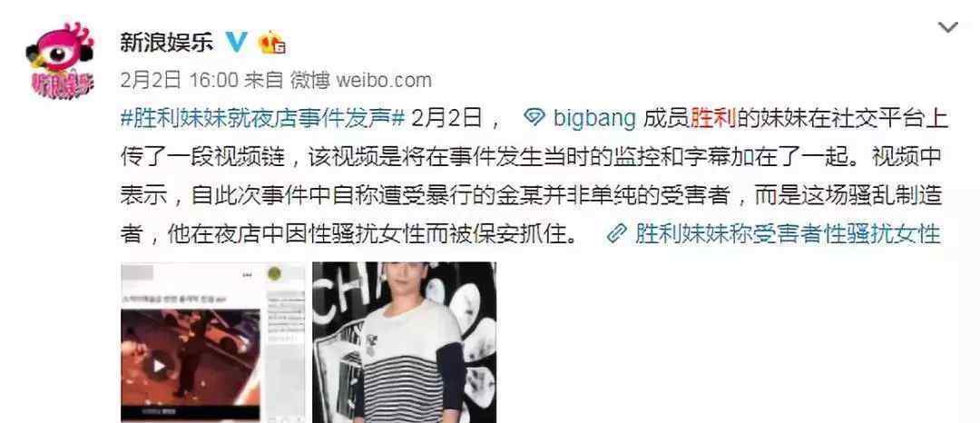Click the diamond icon before bigbang

click(x=534, y=118)
